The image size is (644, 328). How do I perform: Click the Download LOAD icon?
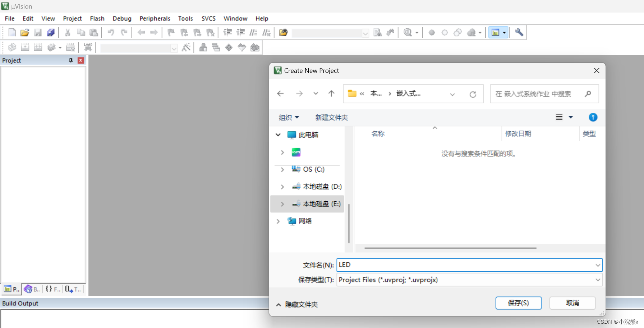click(88, 47)
